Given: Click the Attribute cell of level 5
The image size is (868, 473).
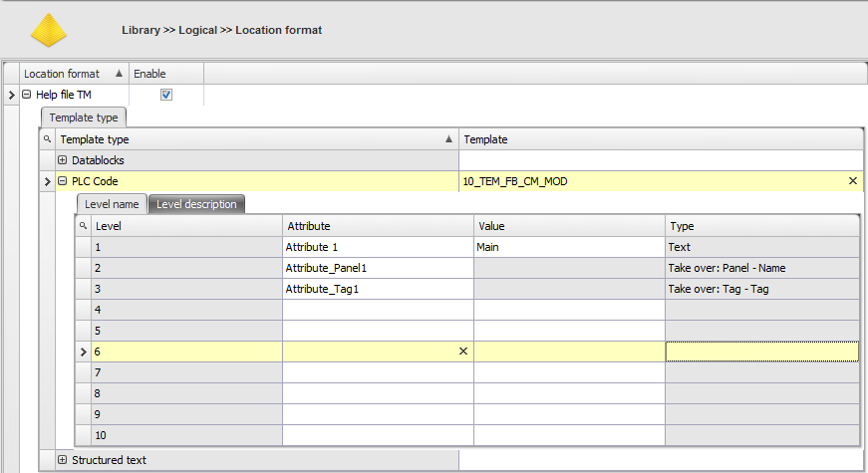Looking at the screenshot, I should [378, 331].
